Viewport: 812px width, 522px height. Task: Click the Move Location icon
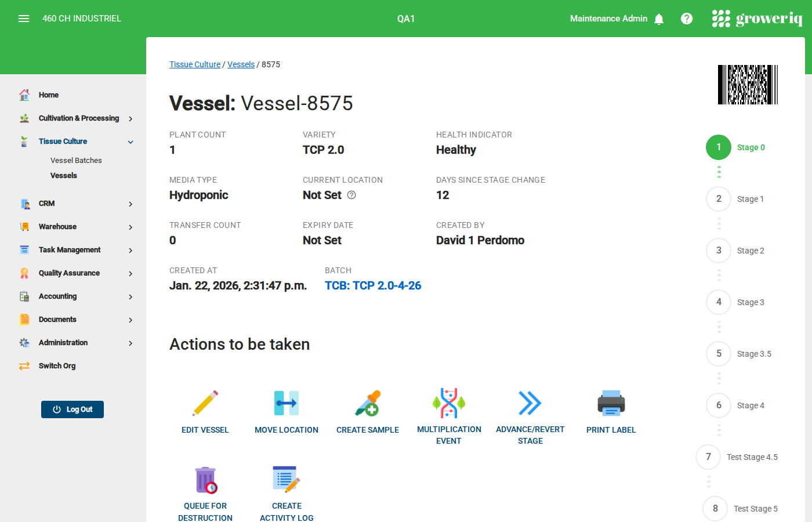point(287,403)
